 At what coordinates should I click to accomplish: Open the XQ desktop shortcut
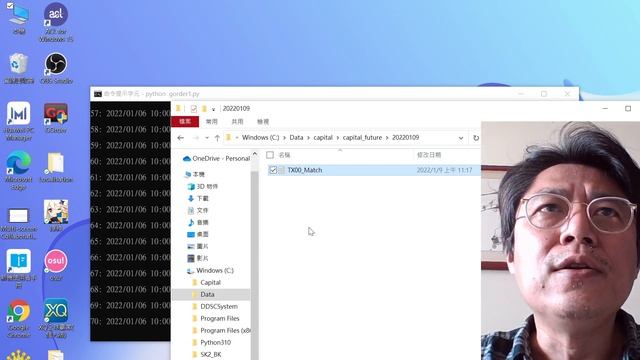pos(56,318)
